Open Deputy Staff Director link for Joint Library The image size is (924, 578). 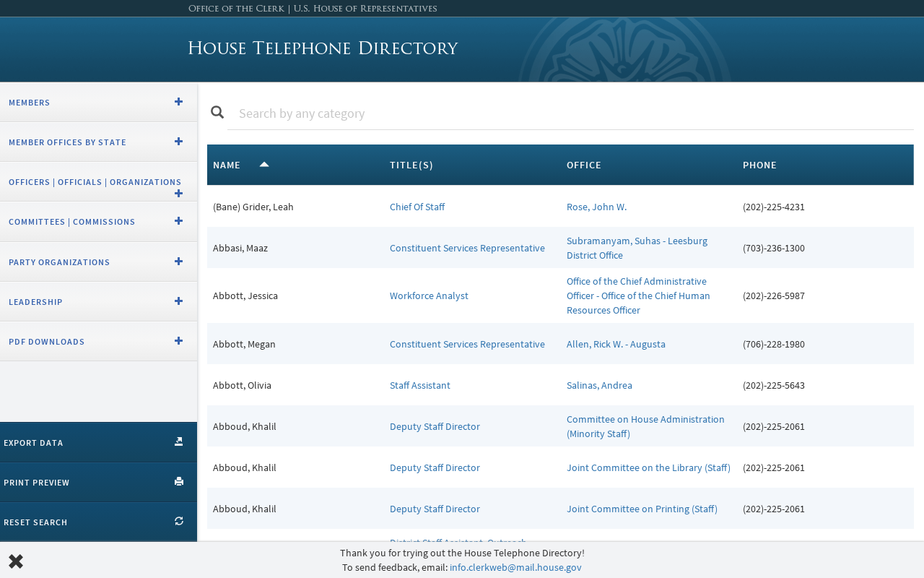tap(435, 467)
